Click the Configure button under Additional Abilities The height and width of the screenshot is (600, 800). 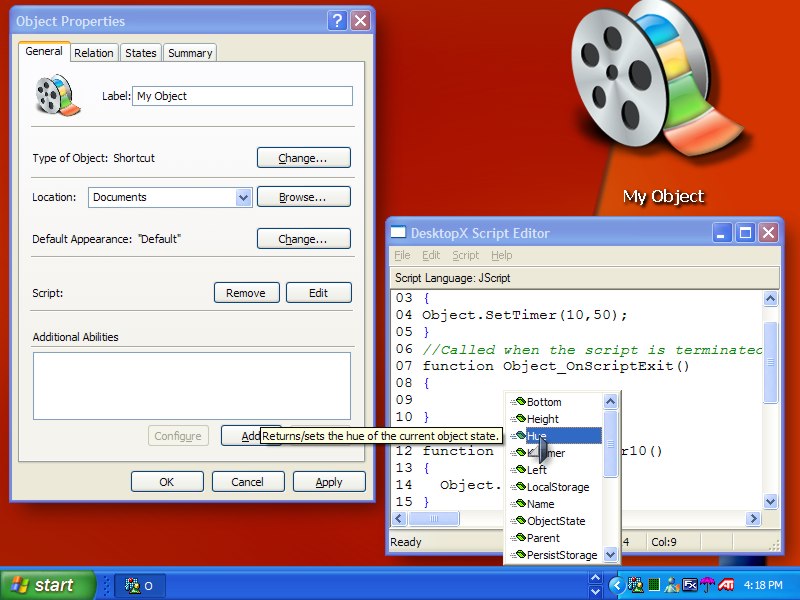178,436
